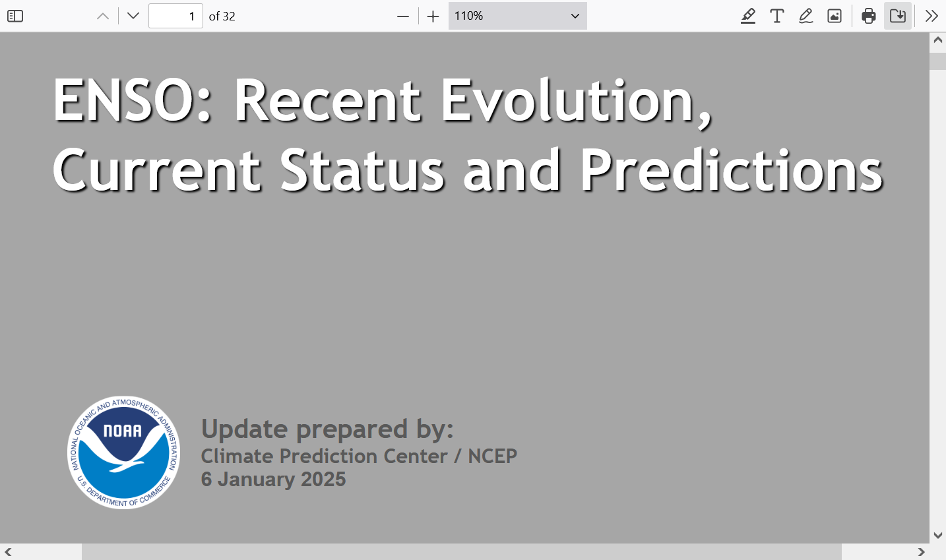Click the horizontal scrollbar left arrow
Image resolution: width=946 pixels, height=560 pixels.
(x=8, y=552)
